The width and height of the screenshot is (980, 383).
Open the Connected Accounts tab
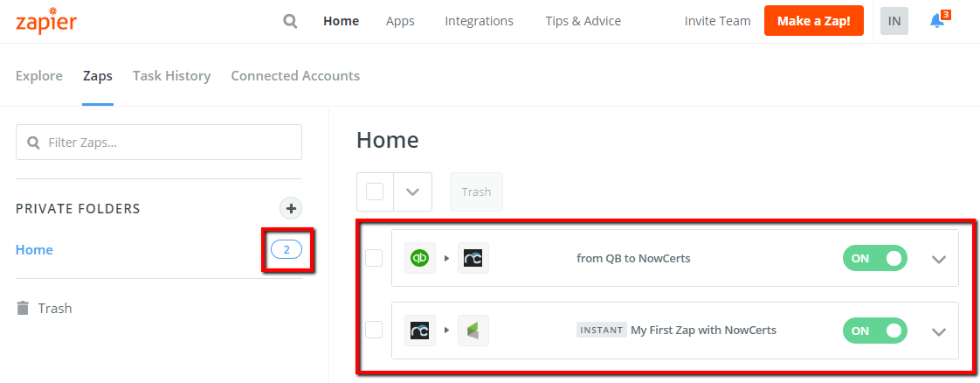click(295, 76)
